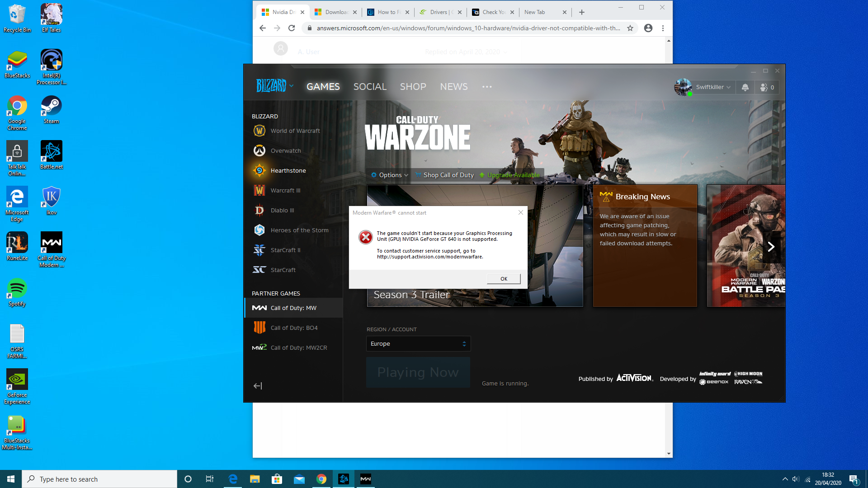Select the RuneLite desktop icon
Viewport: 868px width, 488px height.
tap(17, 246)
